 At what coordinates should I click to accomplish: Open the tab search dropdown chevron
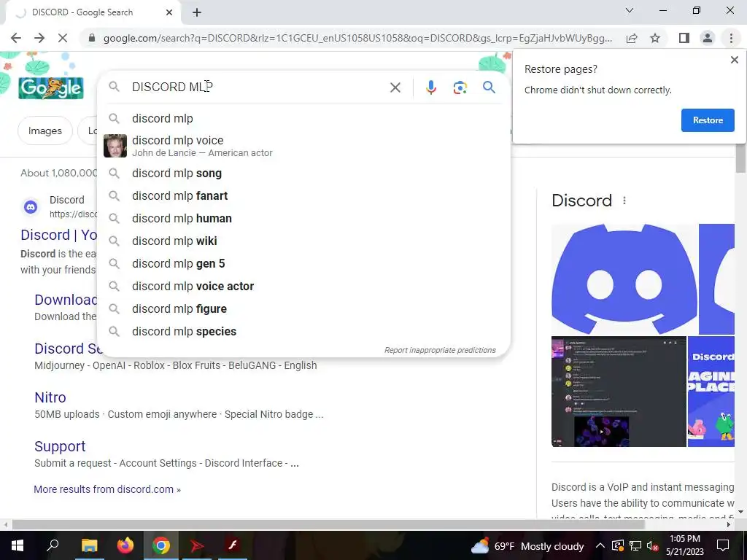click(x=630, y=10)
